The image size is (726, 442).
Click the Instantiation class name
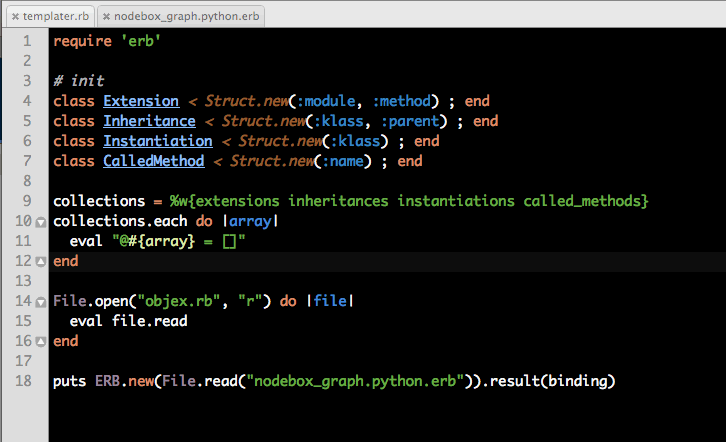click(x=157, y=141)
